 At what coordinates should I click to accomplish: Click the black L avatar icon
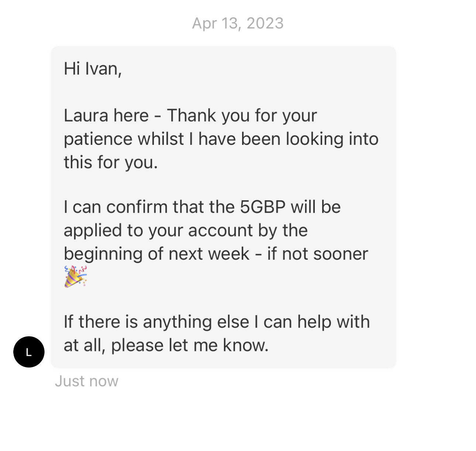click(x=29, y=352)
